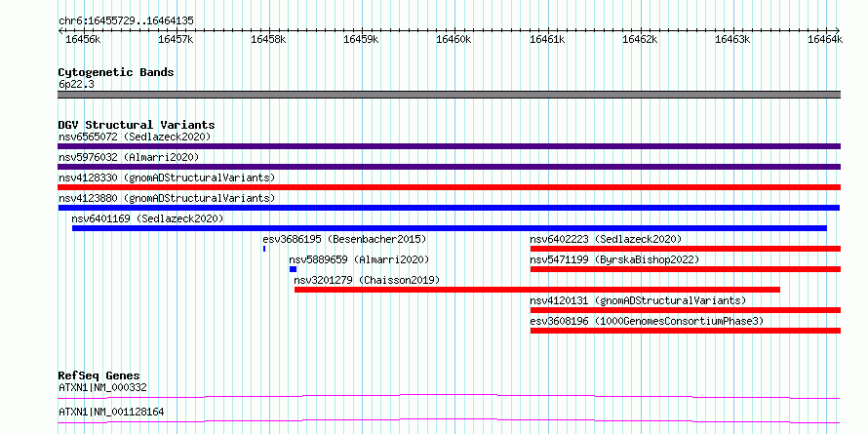Click the 6p22.3 cytogenetic band bar
Image resolution: width=868 pixels, height=434 pixels.
click(449, 95)
